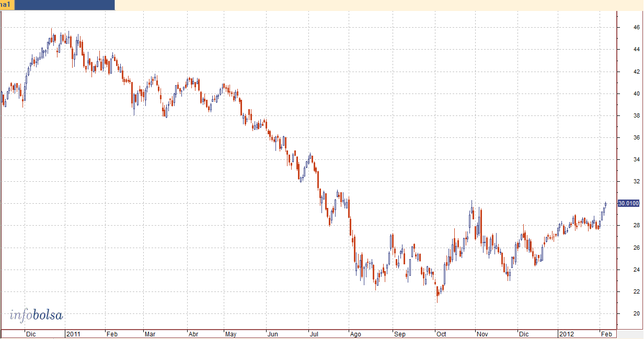Click the Jul month label
Image resolution: width=644 pixels, height=339 pixels.
(314, 333)
